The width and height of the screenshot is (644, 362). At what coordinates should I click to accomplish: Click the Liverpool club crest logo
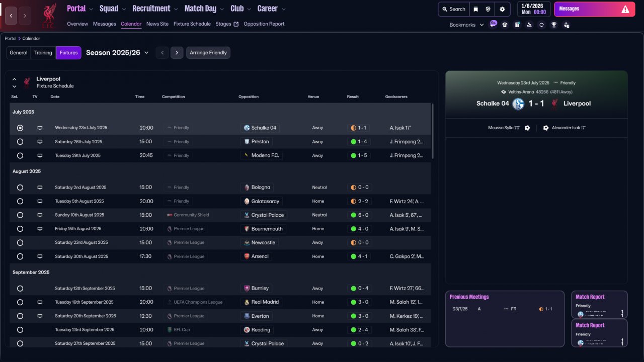point(49,15)
